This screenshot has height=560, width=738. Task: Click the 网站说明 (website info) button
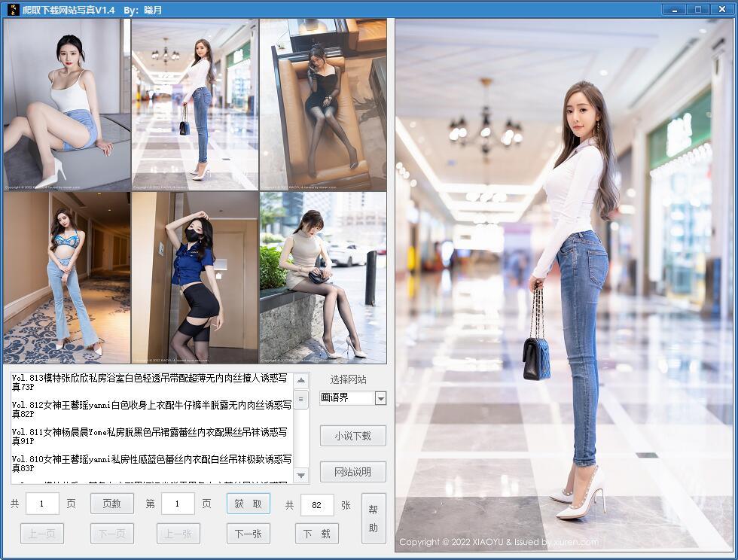click(x=353, y=472)
